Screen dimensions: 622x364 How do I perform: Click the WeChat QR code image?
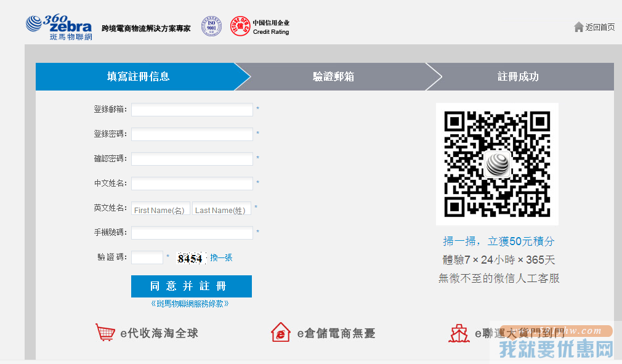pos(497,164)
